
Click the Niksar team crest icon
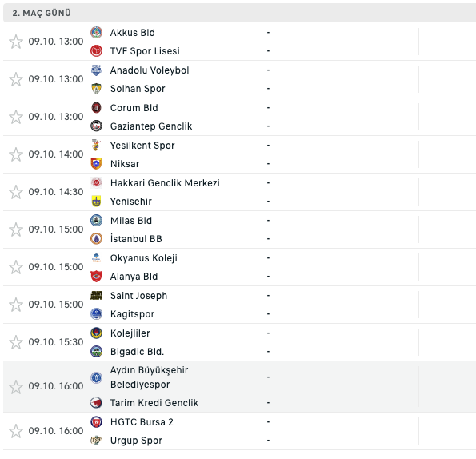tap(96, 163)
